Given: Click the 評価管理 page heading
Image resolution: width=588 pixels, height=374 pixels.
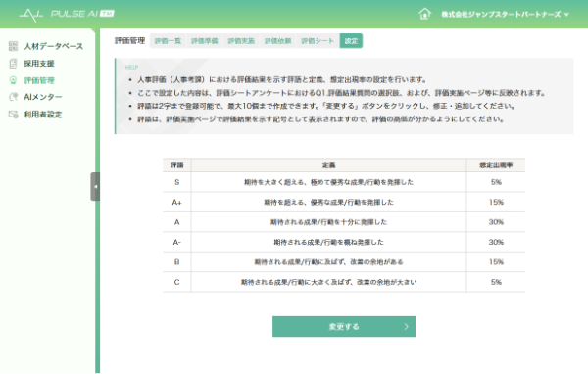Looking at the screenshot, I should (x=129, y=40).
